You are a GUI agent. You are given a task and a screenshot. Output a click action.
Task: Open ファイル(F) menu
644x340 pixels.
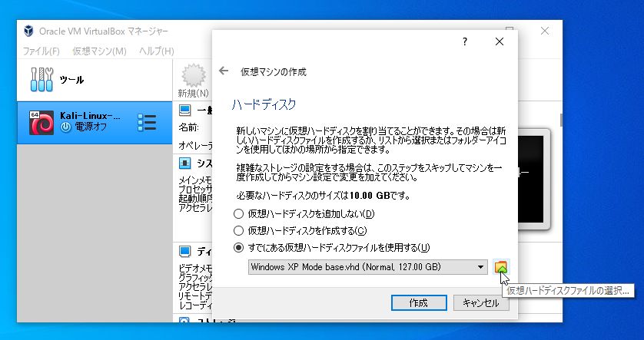point(41,51)
